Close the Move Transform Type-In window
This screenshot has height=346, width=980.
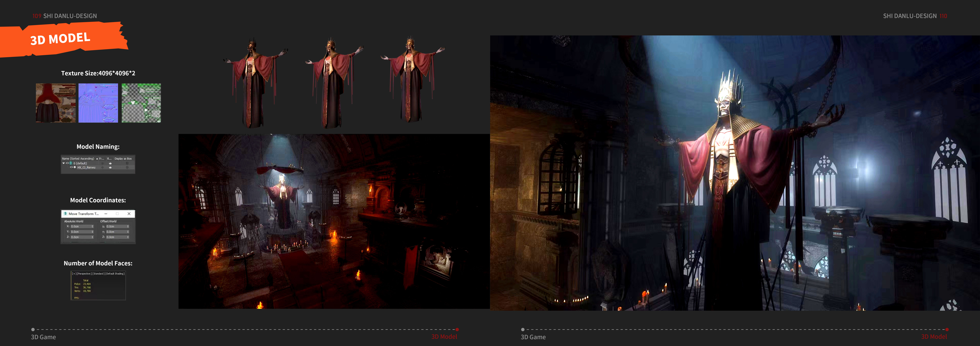click(129, 214)
